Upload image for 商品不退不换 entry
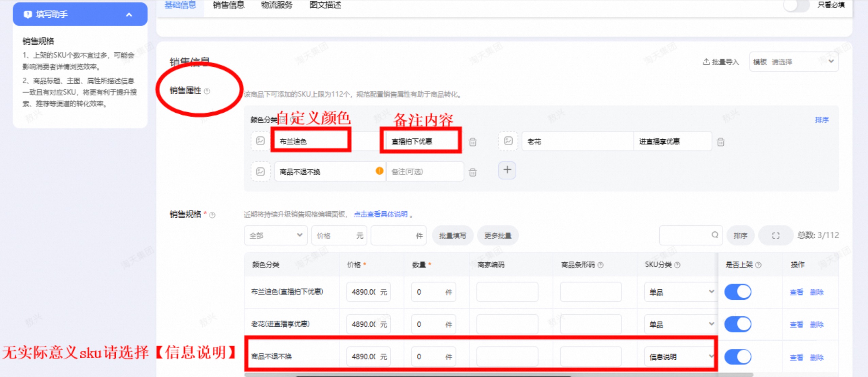This screenshot has width=868, height=377. [x=260, y=171]
